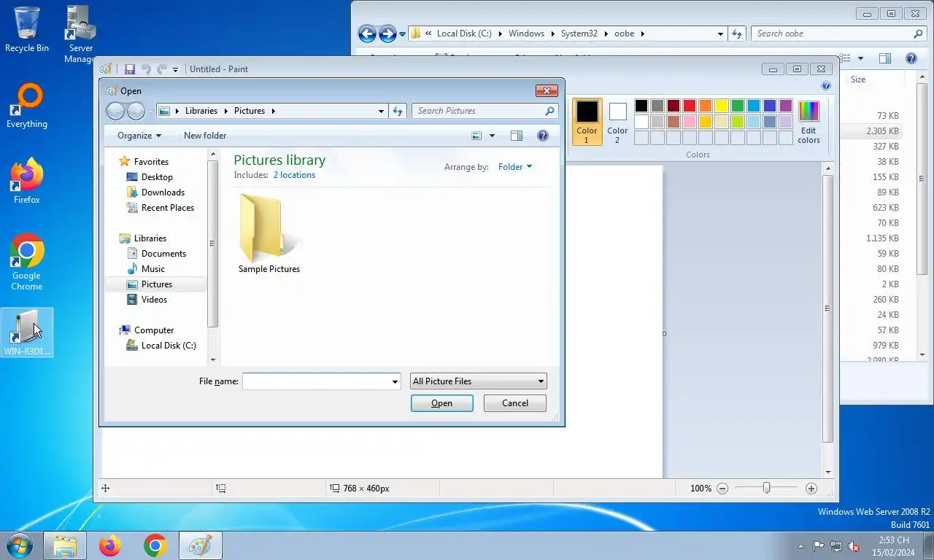Select Documents library in navigation tree

coord(163,254)
